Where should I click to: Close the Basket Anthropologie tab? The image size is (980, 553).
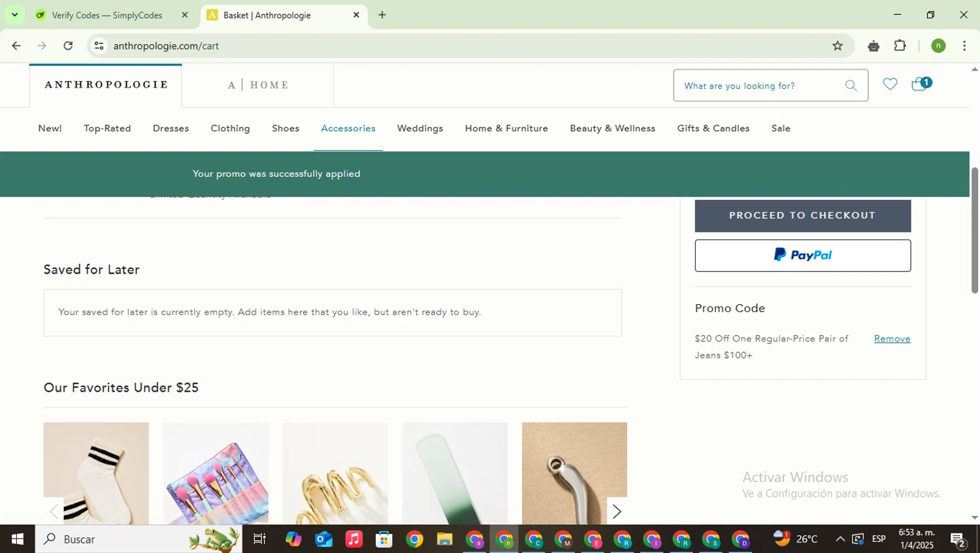356,15
